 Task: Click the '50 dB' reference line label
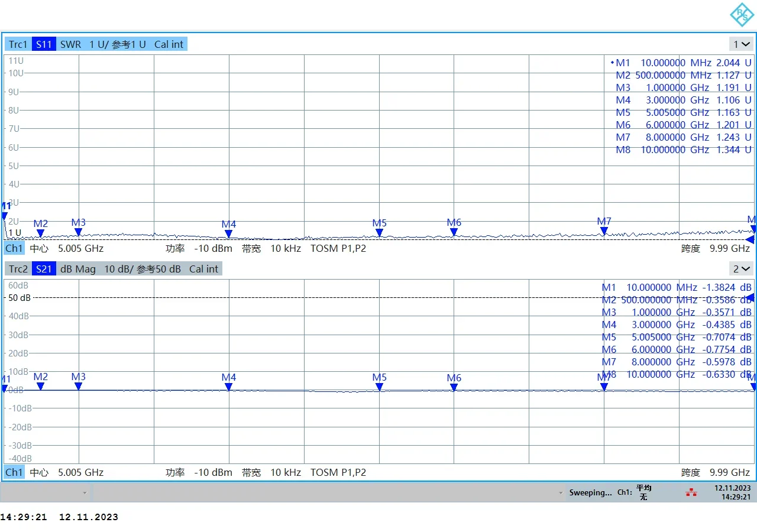tap(19, 298)
